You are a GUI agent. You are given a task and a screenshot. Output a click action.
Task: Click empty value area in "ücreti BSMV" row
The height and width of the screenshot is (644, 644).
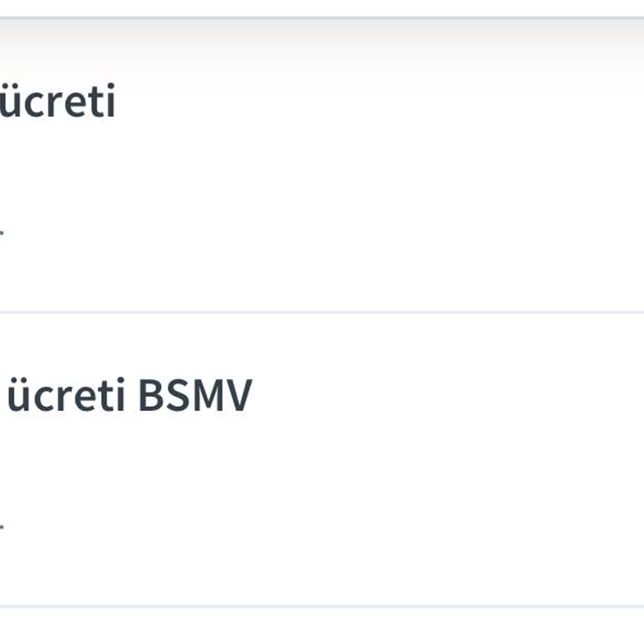coord(322,526)
